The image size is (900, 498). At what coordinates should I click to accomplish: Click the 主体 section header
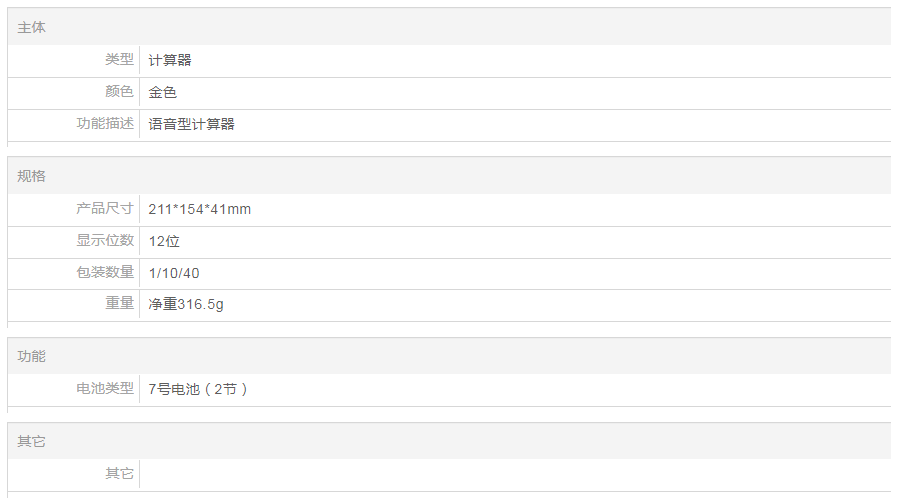(x=32, y=28)
